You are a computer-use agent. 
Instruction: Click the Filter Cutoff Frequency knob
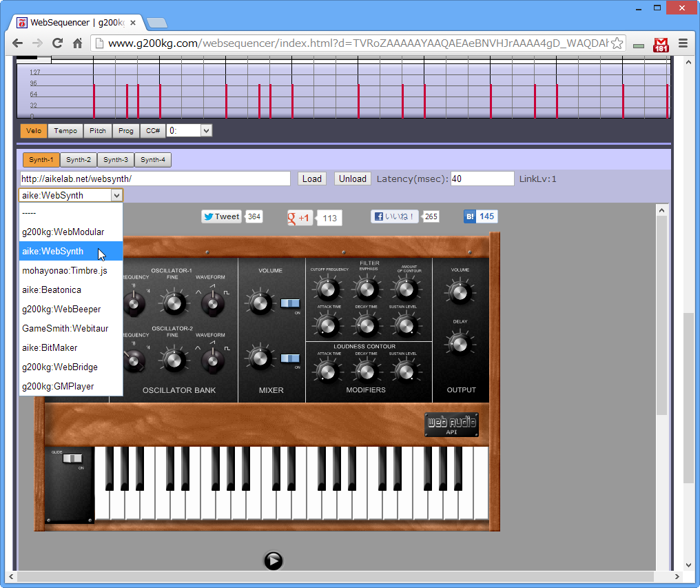[x=327, y=289]
